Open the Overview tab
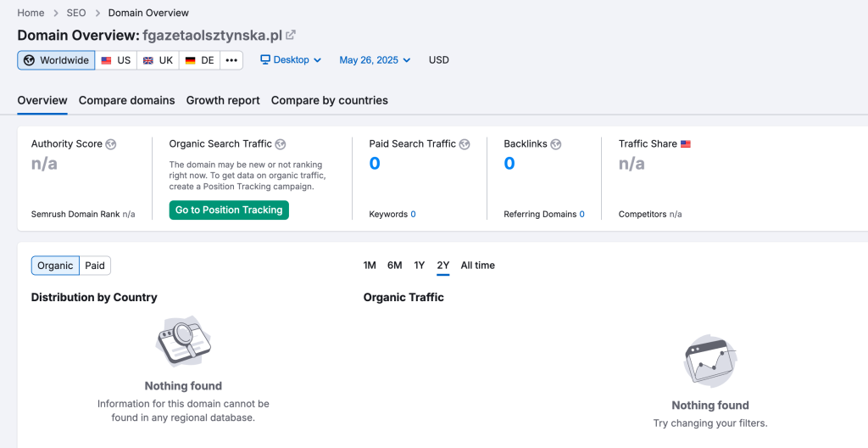 42,100
